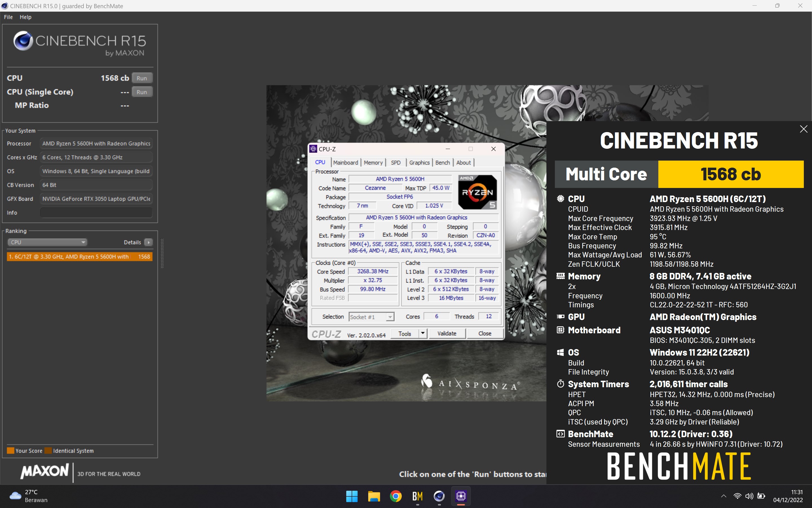812x508 pixels.
Task: Click the Core Speed value 3268.38 MHz
Action: click(372, 271)
